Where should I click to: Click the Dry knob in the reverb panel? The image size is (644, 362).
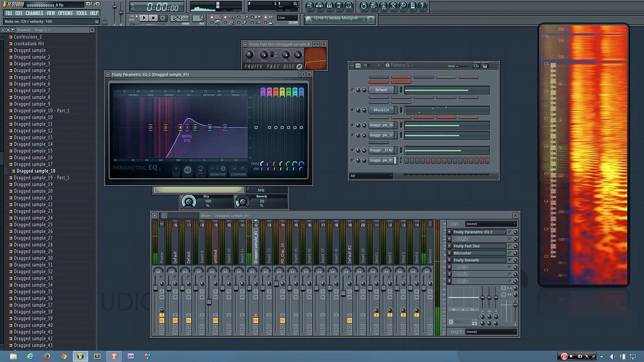pos(189,202)
